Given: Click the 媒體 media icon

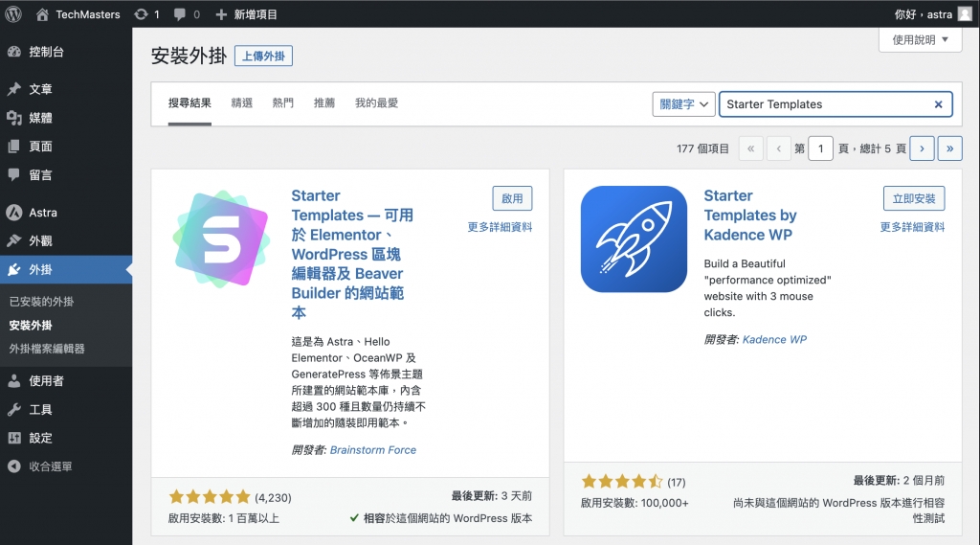Looking at the screenshot, I should [x=14, y=118].
